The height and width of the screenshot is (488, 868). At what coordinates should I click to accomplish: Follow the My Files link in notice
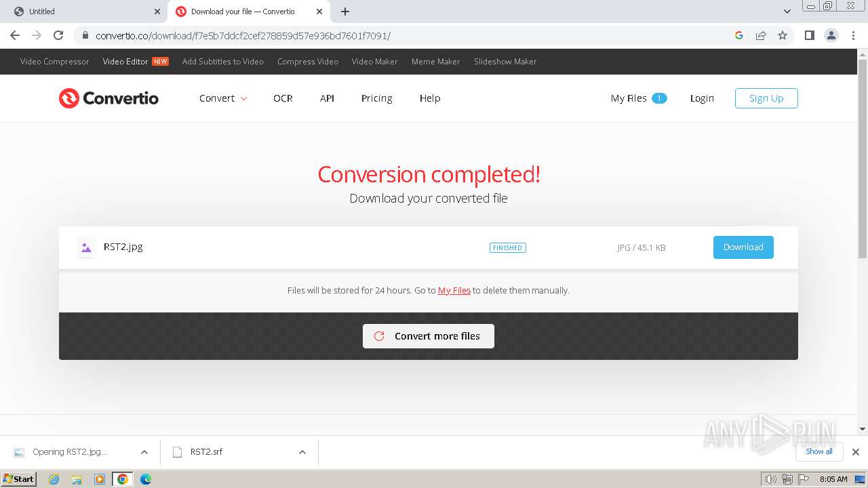tap(454, 290)
